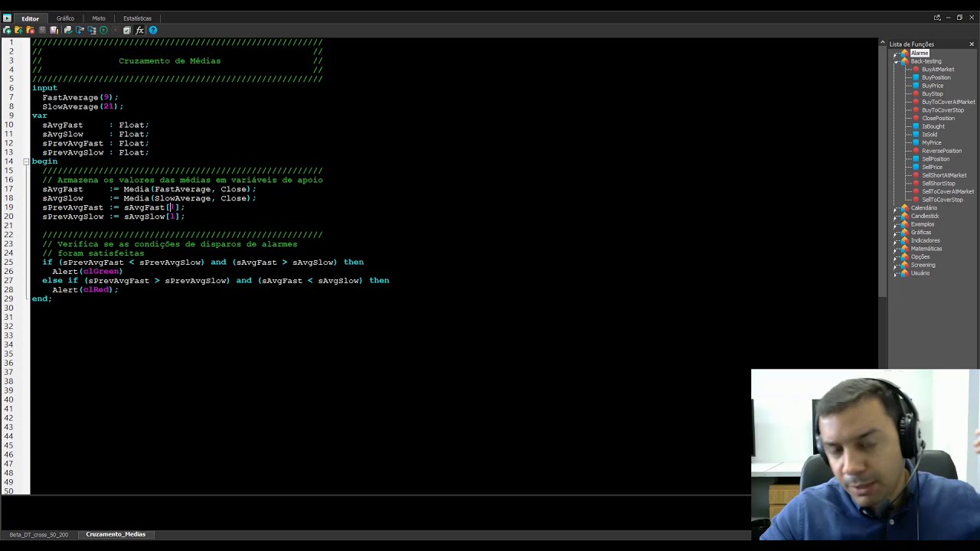Click the grayed-out save icon
The image size is (980, 551).
[42, 30]
